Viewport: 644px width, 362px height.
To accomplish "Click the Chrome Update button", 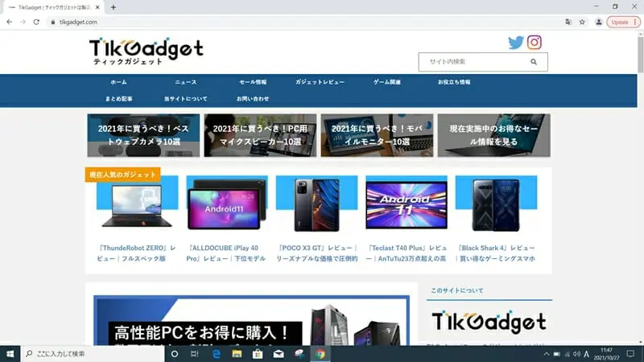I will tap(622, 22).
